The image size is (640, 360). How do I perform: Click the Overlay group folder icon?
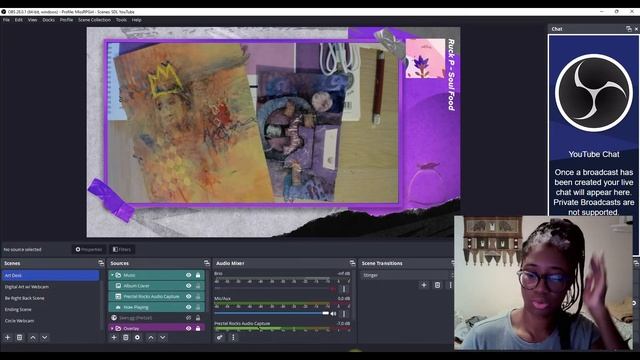(118, 328)
